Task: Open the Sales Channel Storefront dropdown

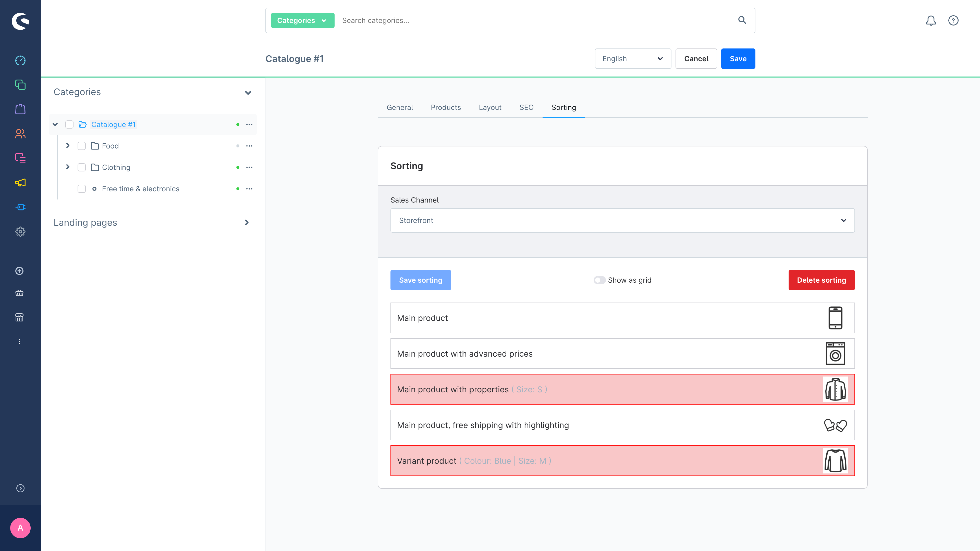Action: click(622, 220)
